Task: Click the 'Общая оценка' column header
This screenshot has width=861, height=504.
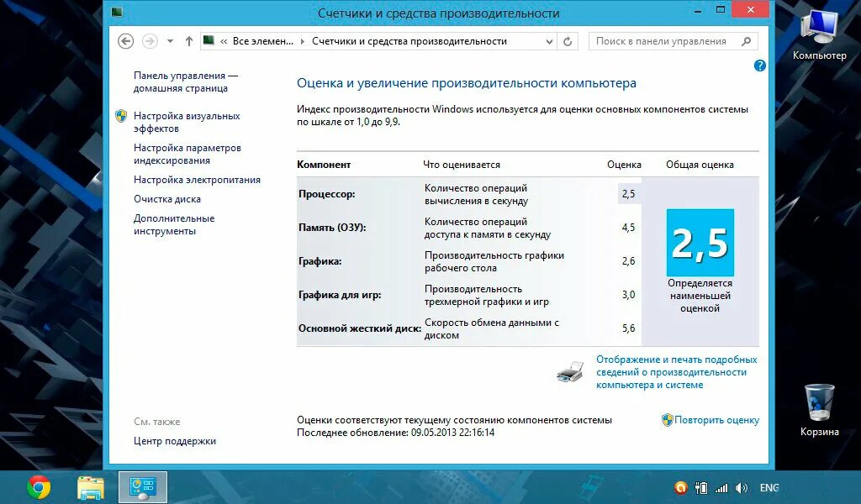Action: [700, 165]
